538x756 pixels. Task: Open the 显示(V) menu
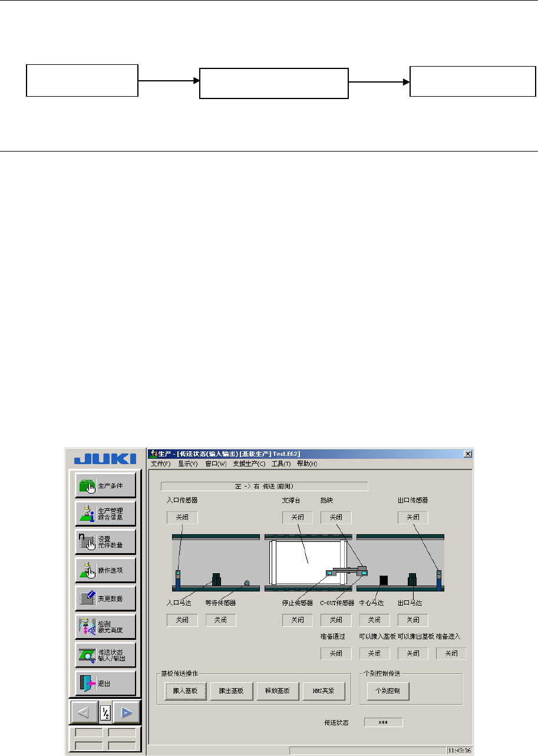(189, 464)
